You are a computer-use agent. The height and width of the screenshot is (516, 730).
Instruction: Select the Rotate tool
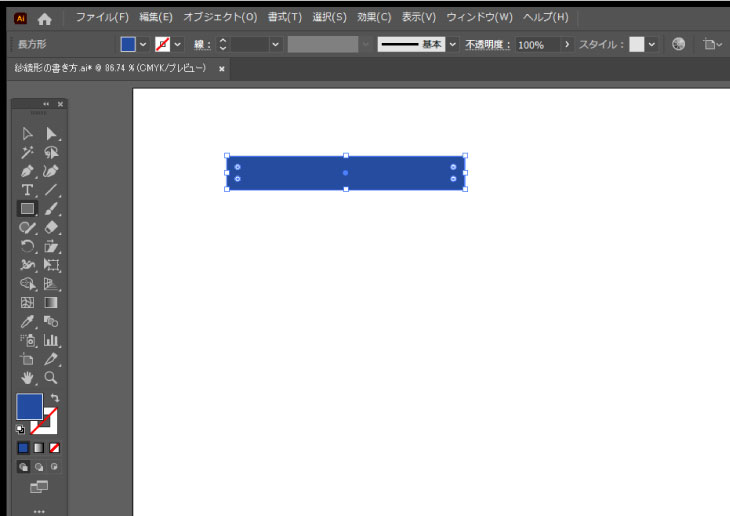click(x=27, y=247)
